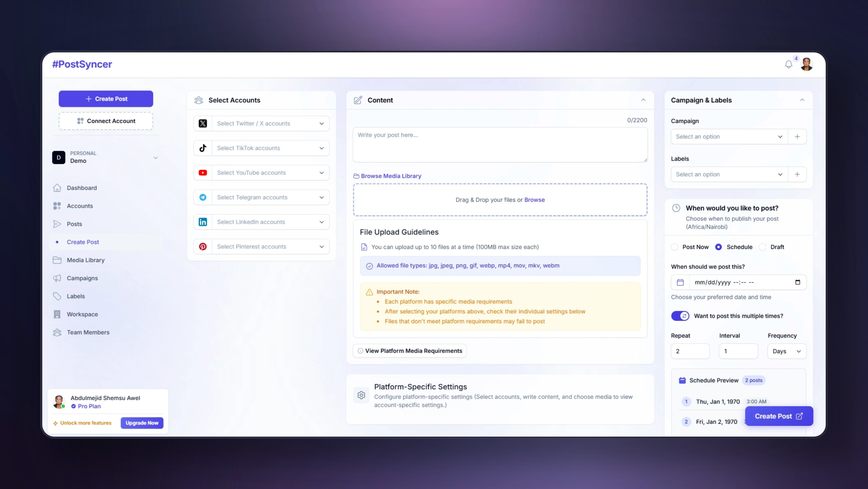Viewport: 868px width, 489px height.
Task: Click the plus icon beside Campaign dropdown
Action: point(797,137)
